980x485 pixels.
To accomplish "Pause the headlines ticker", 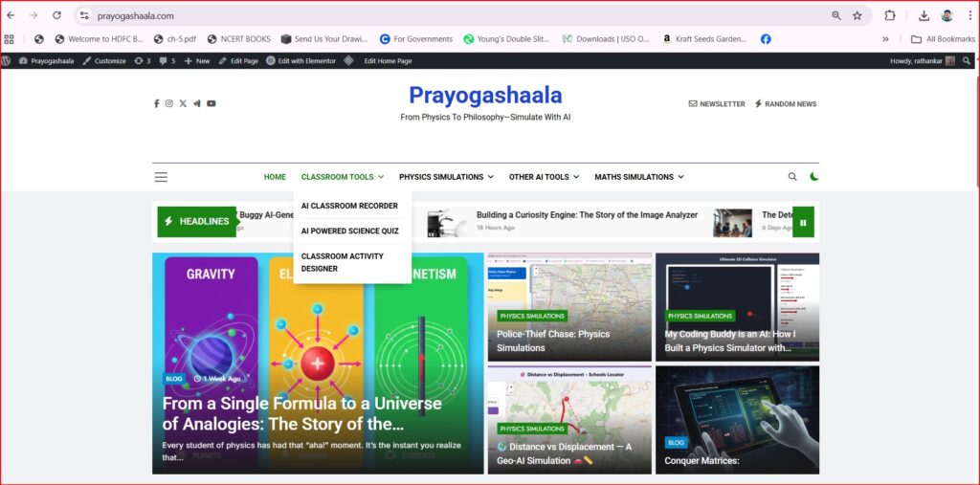I will (x=803, y=222).
